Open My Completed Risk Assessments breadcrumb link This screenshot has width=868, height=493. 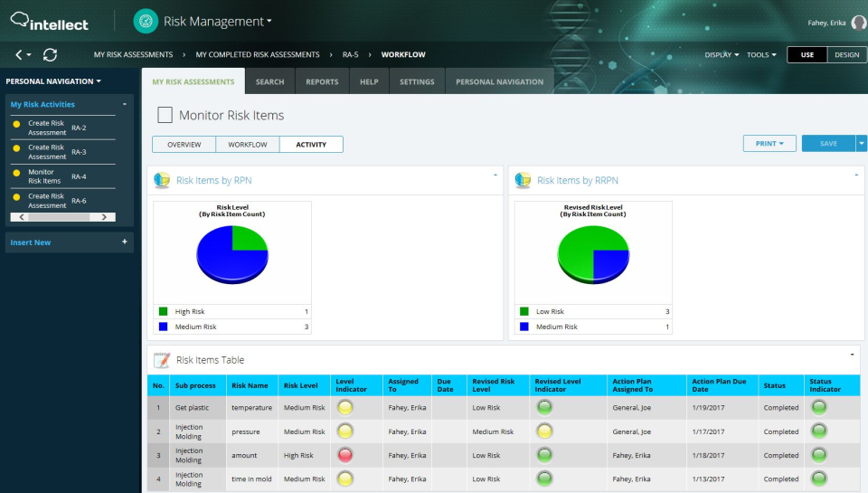tap(257, 55)
